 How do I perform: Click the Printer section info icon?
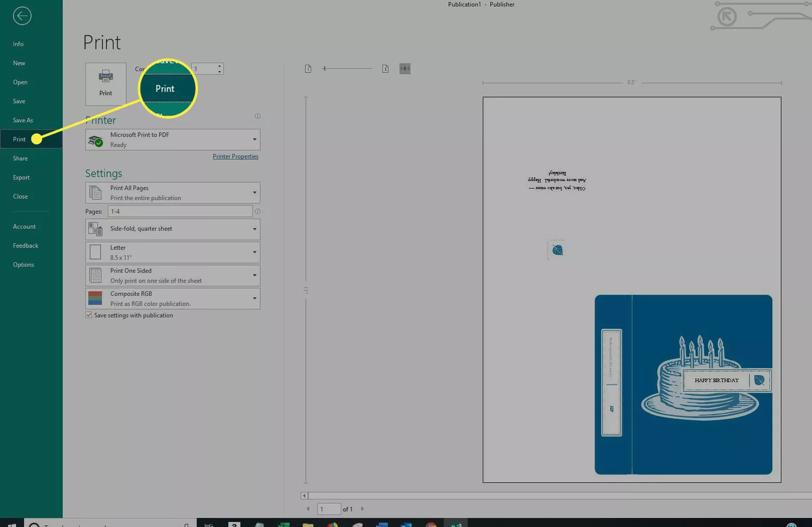click(x=258, y=116)
